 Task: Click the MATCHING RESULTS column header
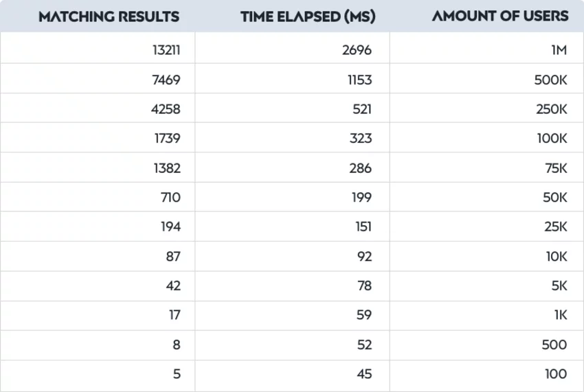click(x=109, y=16)
